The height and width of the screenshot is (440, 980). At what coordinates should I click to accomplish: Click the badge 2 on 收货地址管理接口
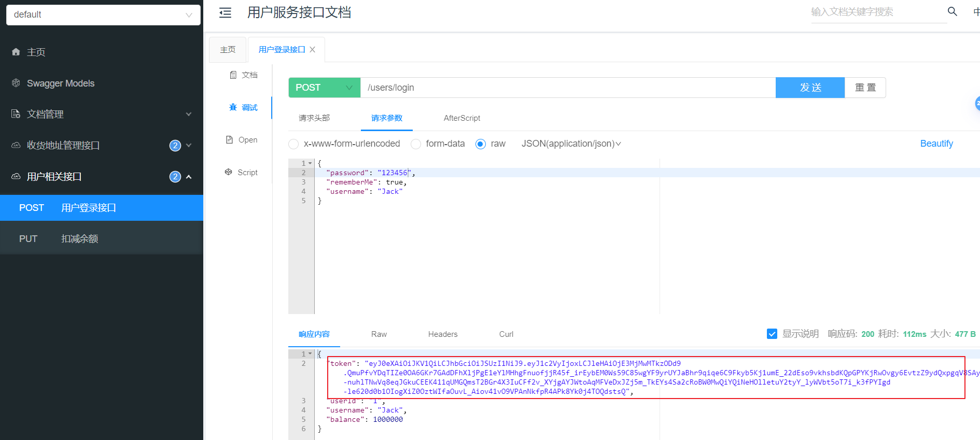[175, 146]
